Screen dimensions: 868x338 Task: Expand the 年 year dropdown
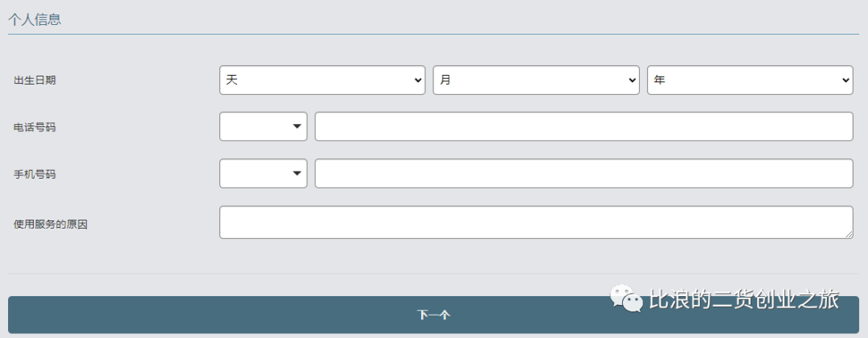(750, 80)
